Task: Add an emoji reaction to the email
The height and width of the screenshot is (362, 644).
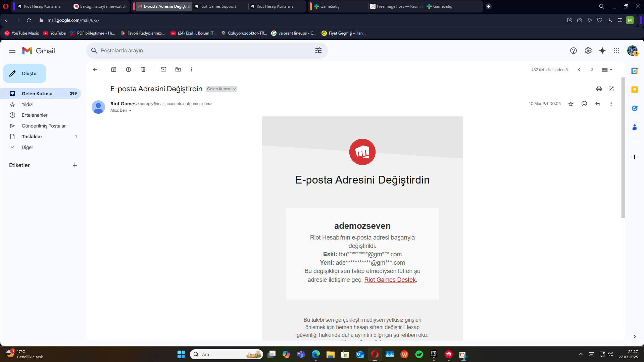Action: tap(584, 104)
